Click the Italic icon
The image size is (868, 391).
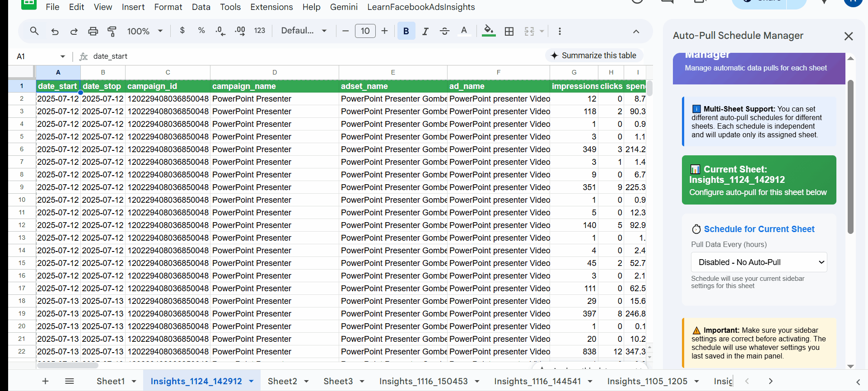[x=425, y=31]
